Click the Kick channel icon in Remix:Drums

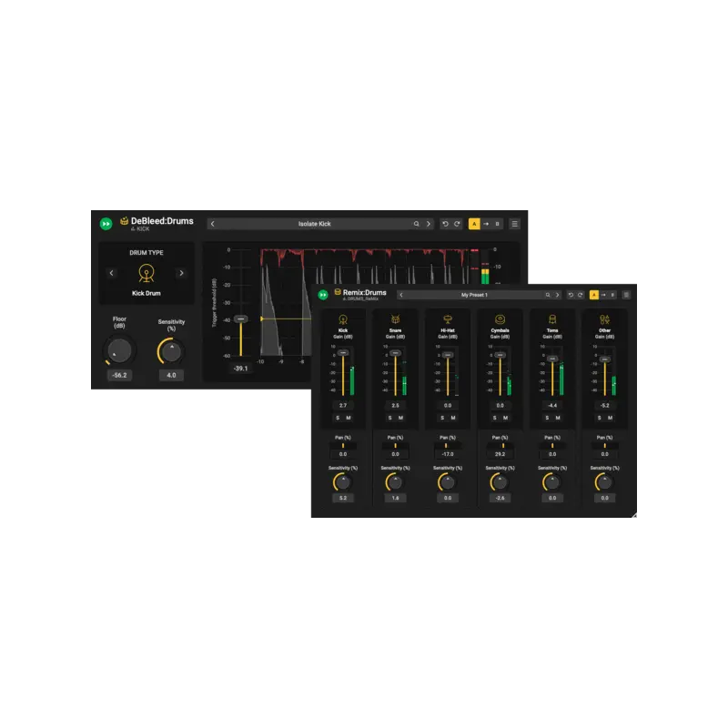click(x=343, y=319)
